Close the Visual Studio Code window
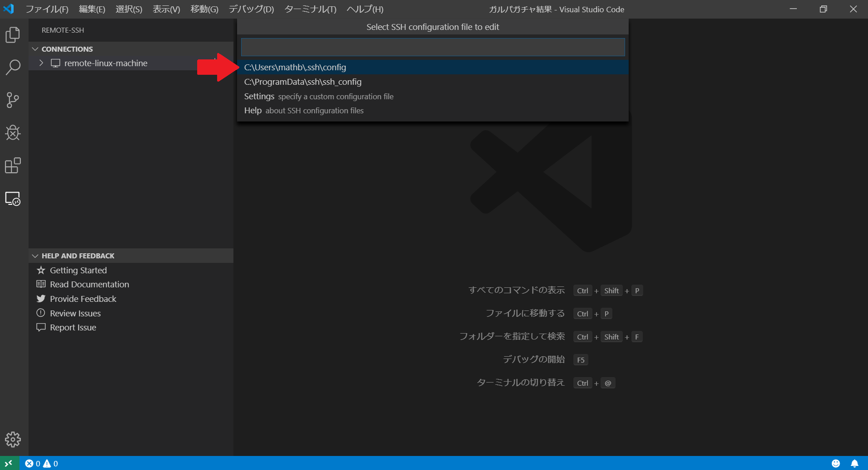Screen dimensions: 868x470 point(853,9)
